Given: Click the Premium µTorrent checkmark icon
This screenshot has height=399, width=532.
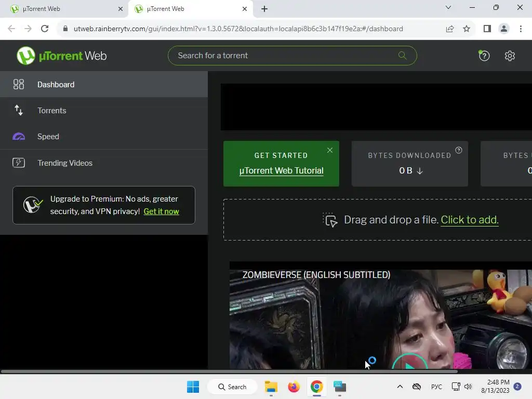Looking at the screenshot, I should 33,205.
